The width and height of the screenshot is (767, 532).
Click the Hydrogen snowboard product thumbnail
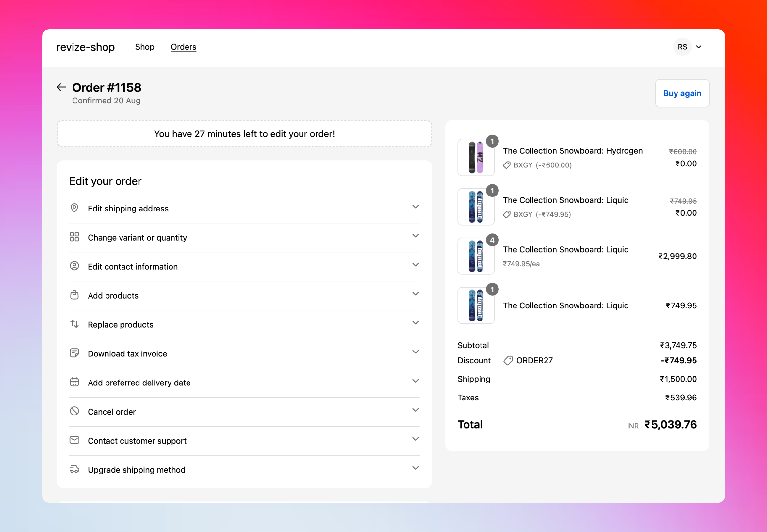pos(476,157)
